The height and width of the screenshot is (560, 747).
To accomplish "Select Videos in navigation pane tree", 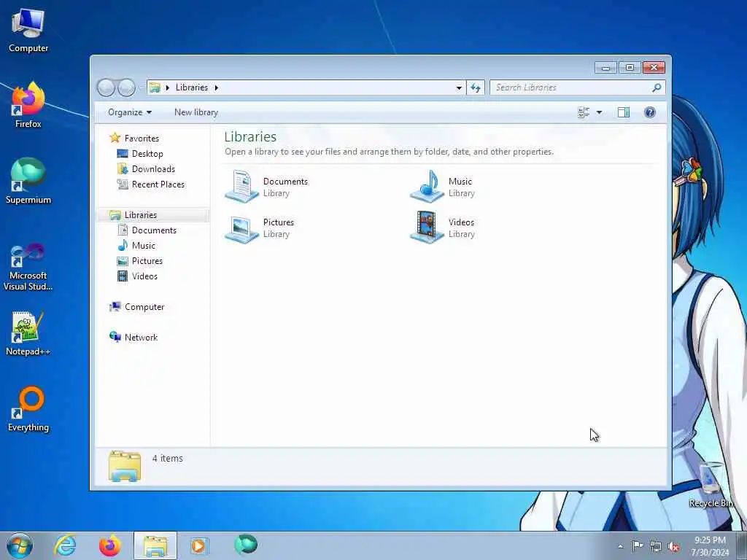I will coord(144,276).
